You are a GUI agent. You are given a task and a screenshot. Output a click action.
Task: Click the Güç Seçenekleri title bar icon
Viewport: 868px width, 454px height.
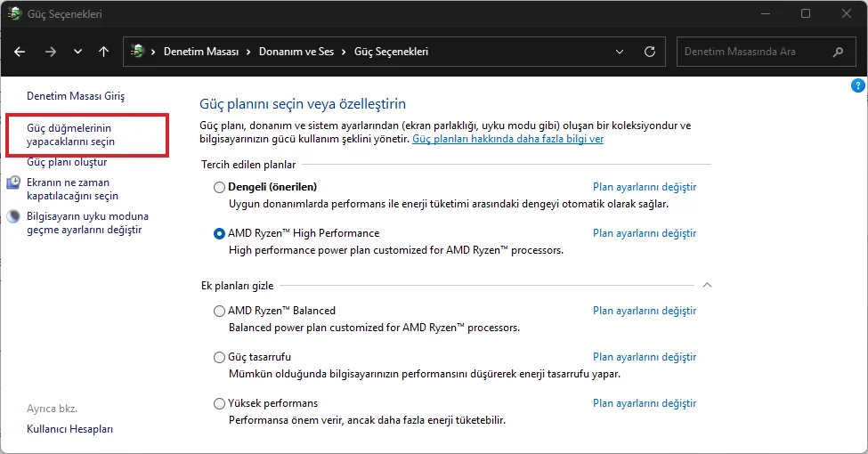coord(14,14)
